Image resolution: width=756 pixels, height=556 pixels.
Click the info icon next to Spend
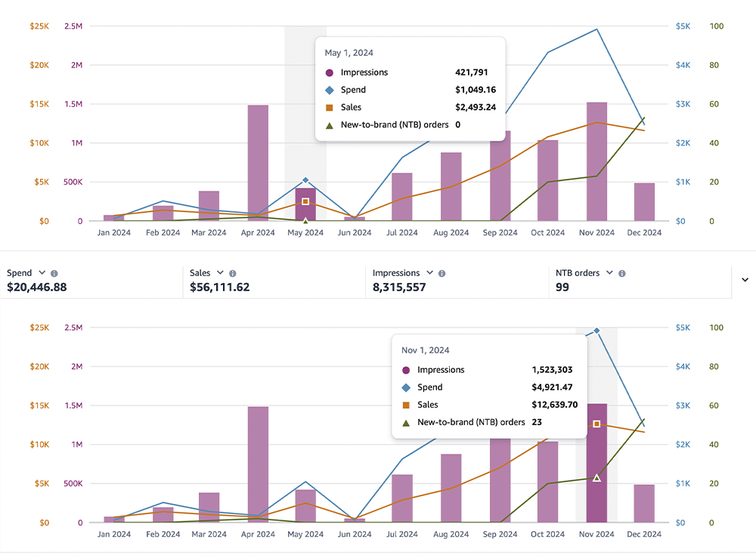pyautogui.click(x=54, y=274)
